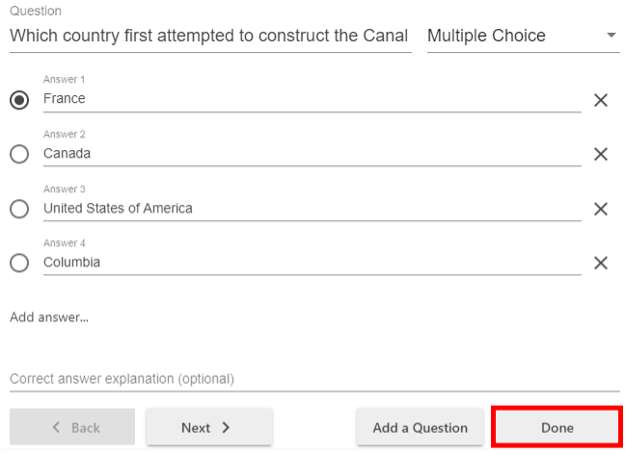Remove the United States of America answer
Image resolution: width=625 pixels, height=453 pixels.
tap(601, 209)
